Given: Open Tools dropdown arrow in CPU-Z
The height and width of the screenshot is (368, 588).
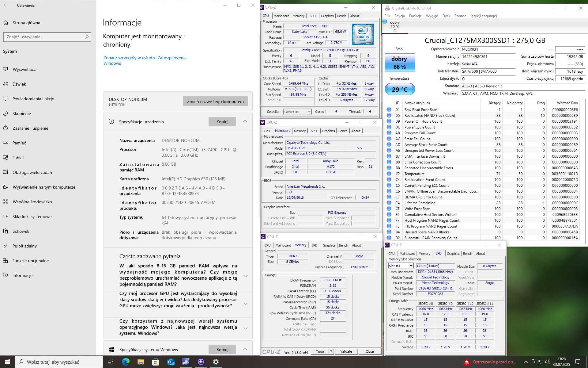Looking at the screenshot, I should pos(331,351).
